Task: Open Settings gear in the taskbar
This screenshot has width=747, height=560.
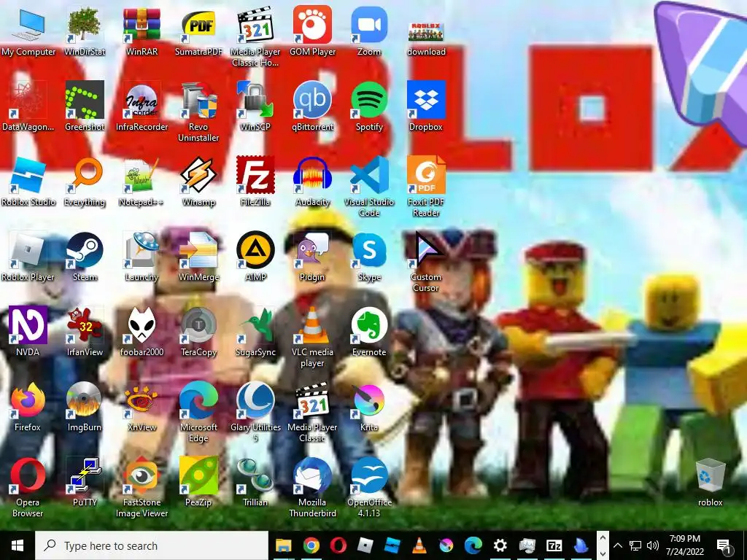Action: point(500,545)
